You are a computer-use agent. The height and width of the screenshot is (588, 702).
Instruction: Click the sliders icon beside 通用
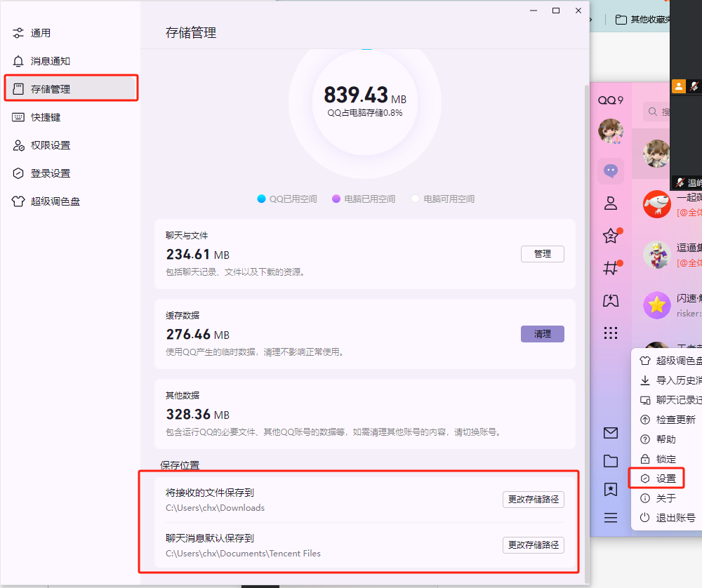click(x=18, y=33)
